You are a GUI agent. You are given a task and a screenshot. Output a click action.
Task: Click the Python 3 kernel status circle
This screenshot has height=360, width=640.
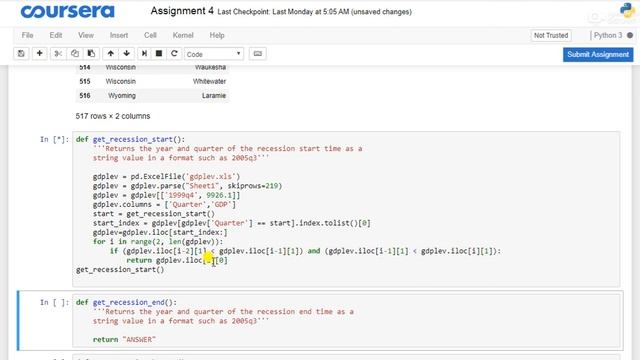click(630, 36)
